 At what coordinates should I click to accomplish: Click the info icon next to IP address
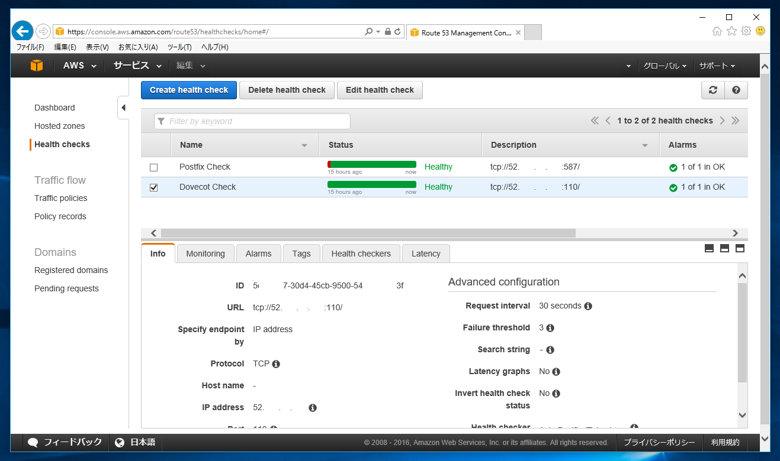pos(312,408)
